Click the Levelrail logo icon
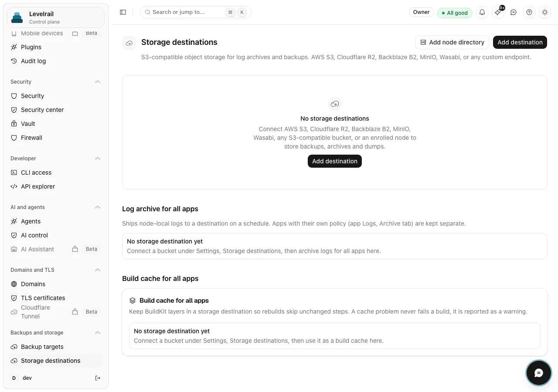Screen dimensions: 558x392 click(17, 17)
